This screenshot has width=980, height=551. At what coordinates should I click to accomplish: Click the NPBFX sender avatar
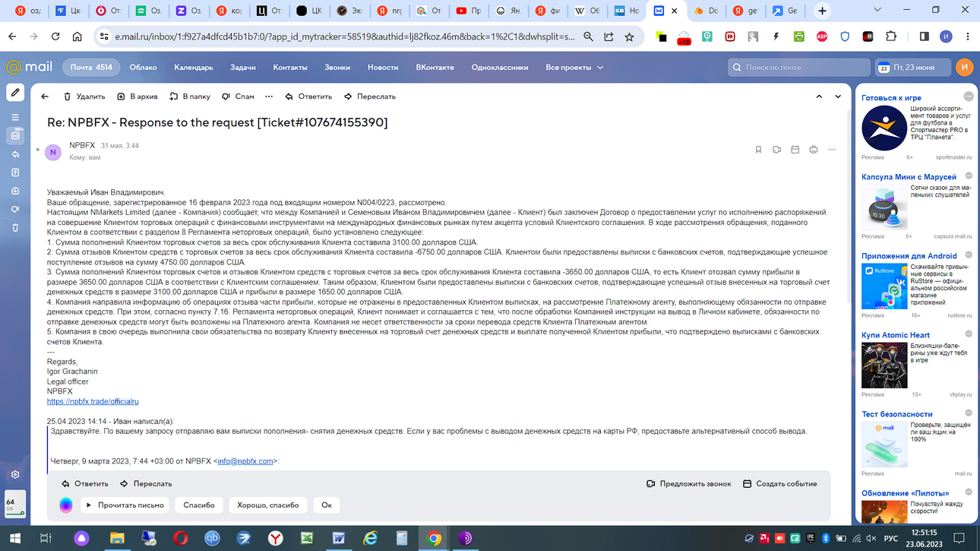(x=53, y=152)
